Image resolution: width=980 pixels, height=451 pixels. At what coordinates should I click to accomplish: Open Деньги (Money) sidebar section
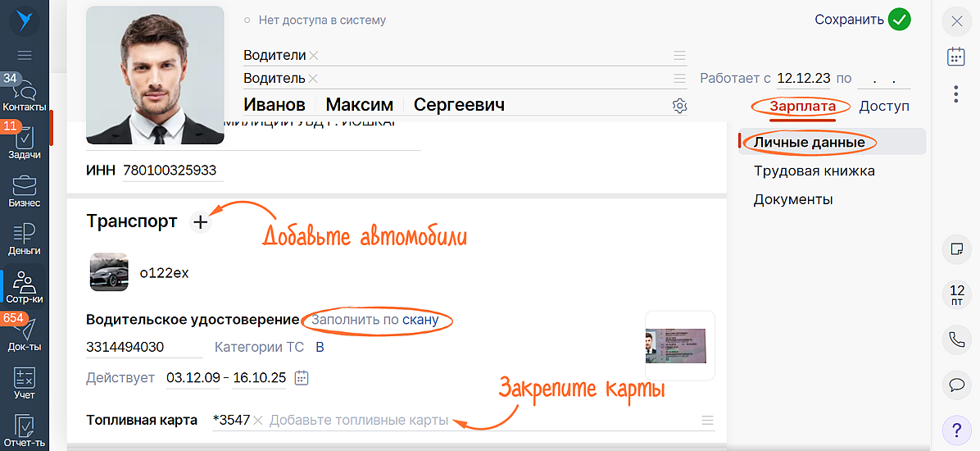pos(24,238)
